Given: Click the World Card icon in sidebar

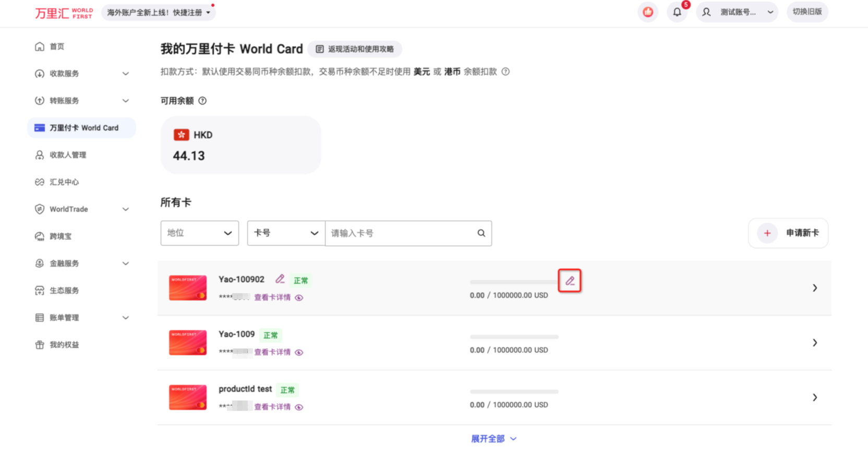Looking at the screenshot, I should click(40, 128).
